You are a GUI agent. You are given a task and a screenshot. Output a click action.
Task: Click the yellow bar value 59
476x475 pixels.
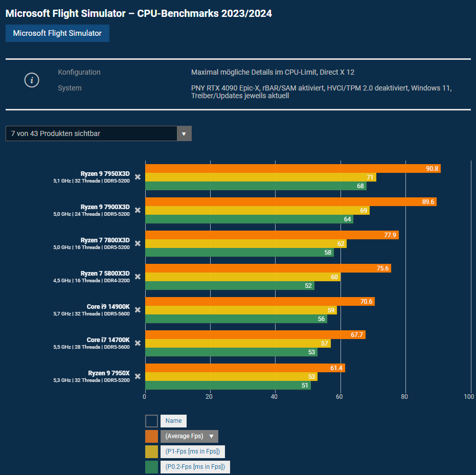331,310
